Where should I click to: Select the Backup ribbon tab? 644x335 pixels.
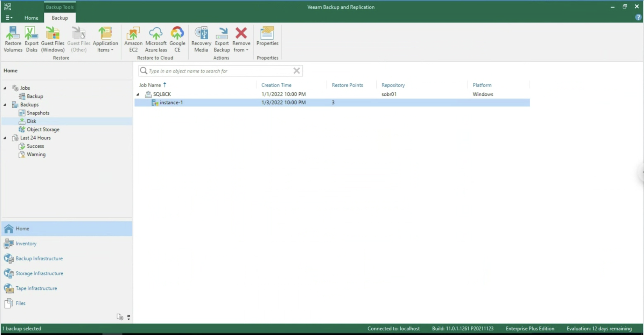(60, 18)
